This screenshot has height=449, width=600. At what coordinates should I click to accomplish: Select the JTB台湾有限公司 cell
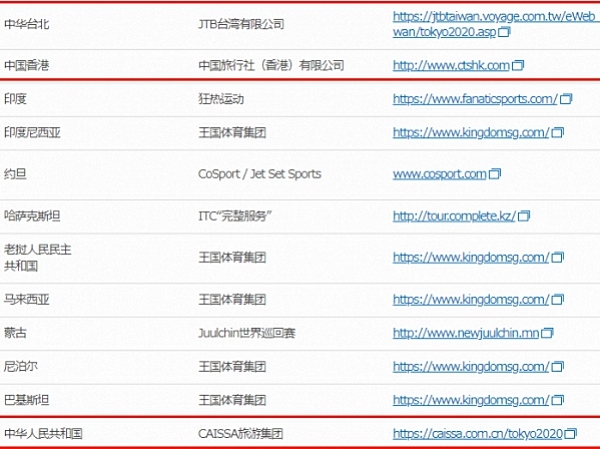241,24
